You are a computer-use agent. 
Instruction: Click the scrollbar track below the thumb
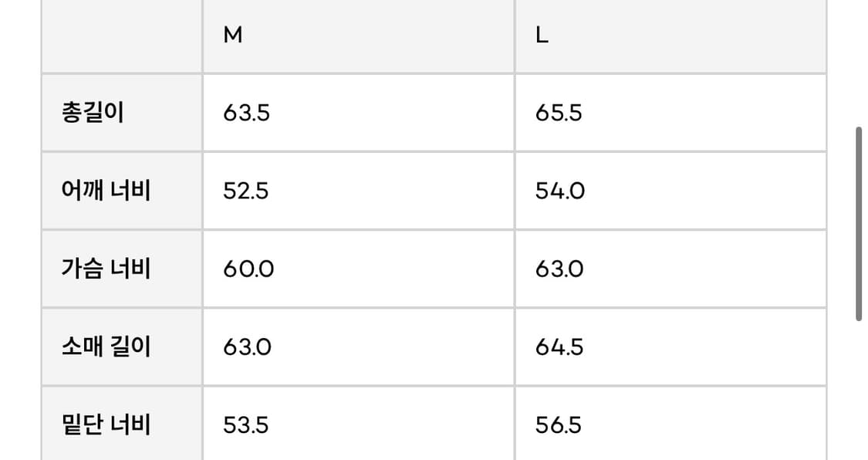point(859,386)
